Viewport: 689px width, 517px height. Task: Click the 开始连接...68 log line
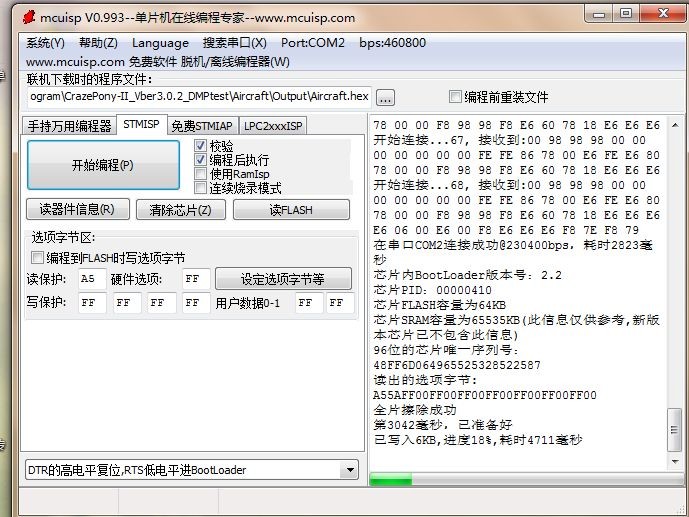510,185
